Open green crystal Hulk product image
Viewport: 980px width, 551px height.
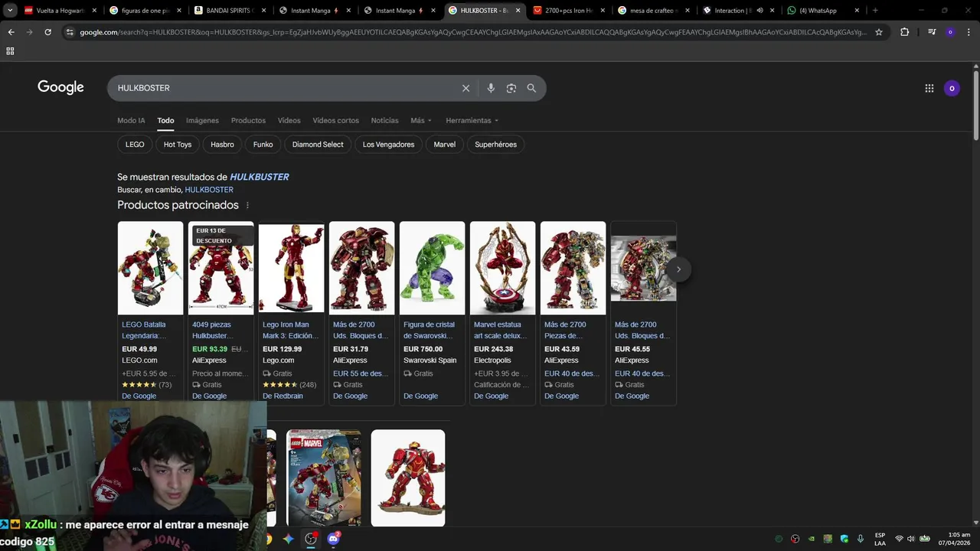click(x=432, y=268)
